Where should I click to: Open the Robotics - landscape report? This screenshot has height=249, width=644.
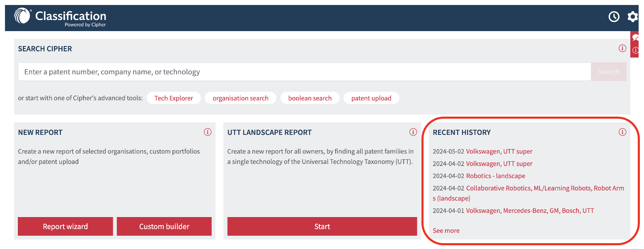pyautogui.click(x=496, y=176)
